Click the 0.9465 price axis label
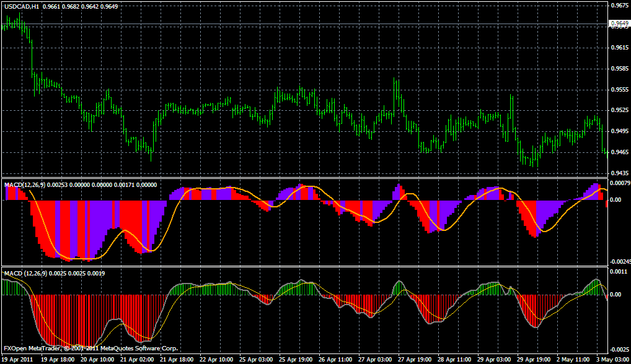 click(620, 152)
